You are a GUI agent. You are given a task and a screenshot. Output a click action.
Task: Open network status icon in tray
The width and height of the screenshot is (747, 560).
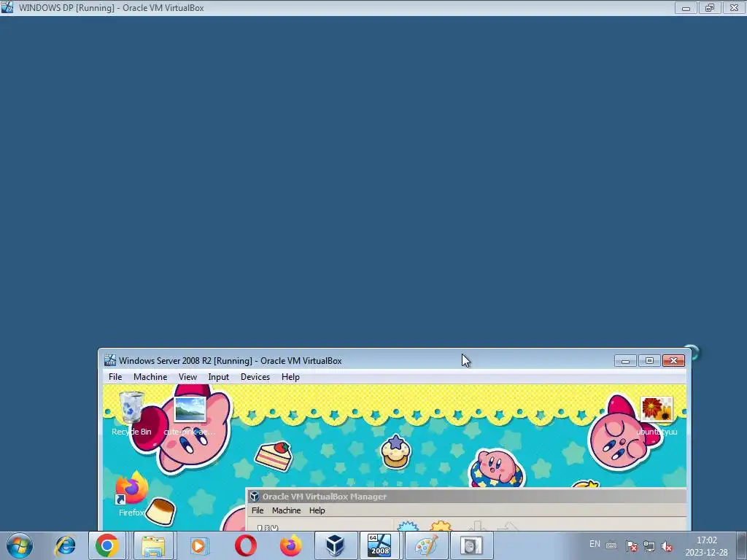coord(649,546)
